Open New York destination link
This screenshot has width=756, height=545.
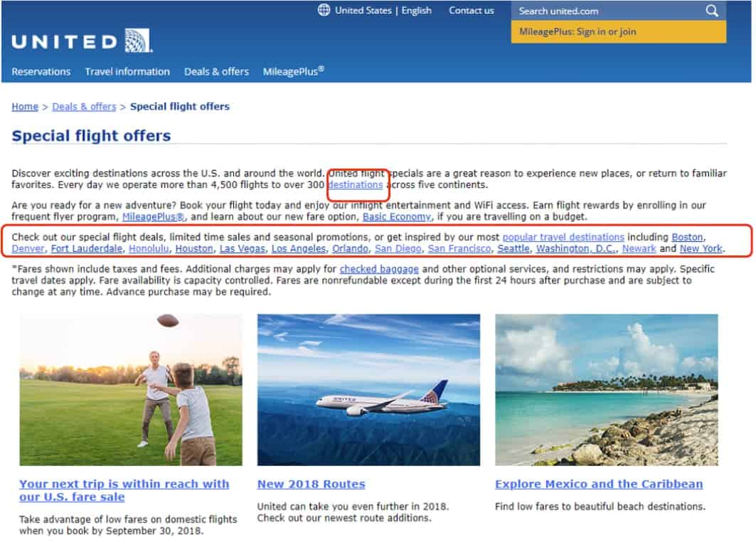[701, 249]
